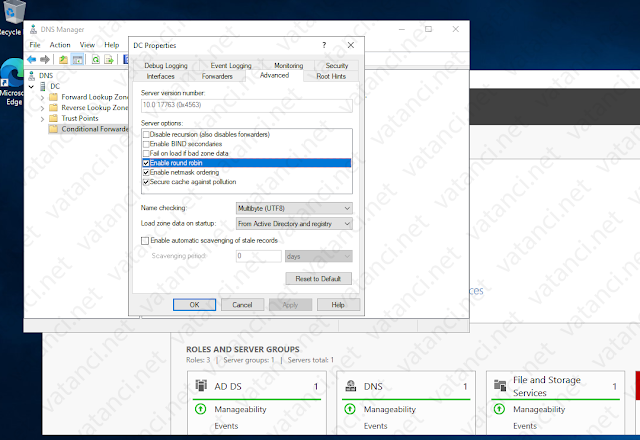Click the DNS role tile icon in Server Manager
Screen dimensions: 640x440
(351, 385)
